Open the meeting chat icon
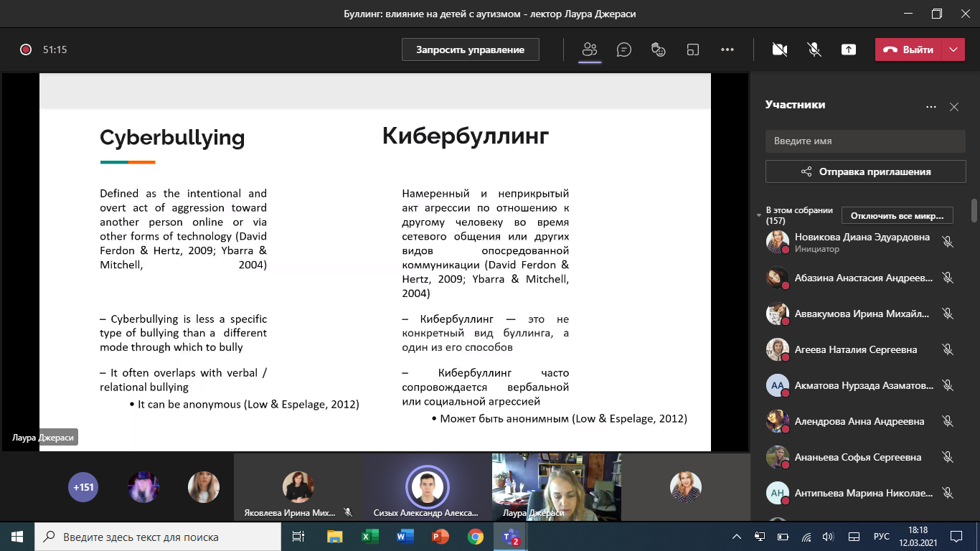 624,50
